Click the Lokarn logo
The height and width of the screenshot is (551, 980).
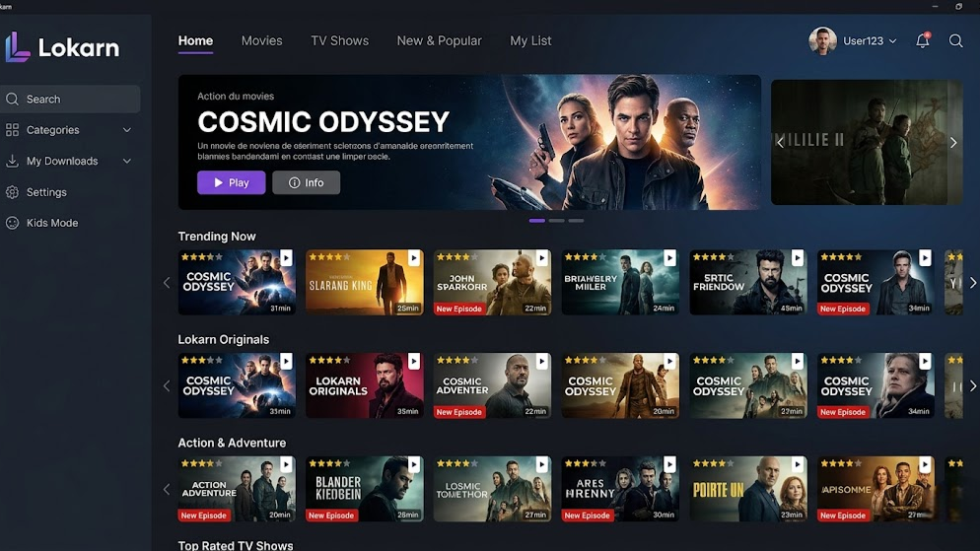point(62,47)
